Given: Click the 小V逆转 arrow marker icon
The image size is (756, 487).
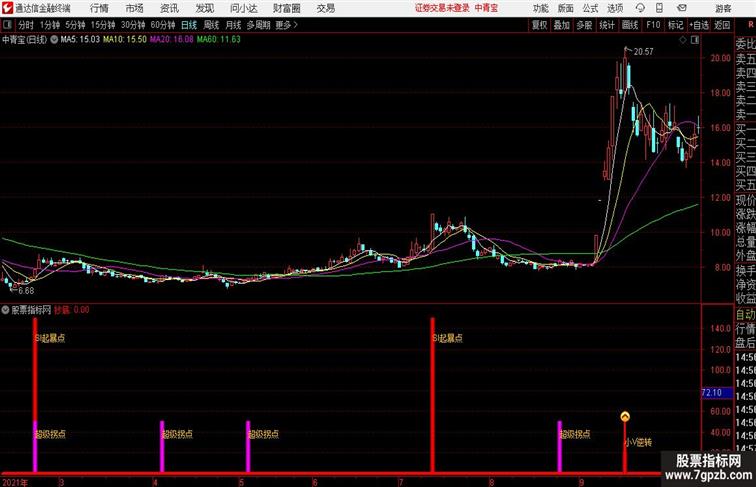Looking at the screenshot, I should coord(625,417).
